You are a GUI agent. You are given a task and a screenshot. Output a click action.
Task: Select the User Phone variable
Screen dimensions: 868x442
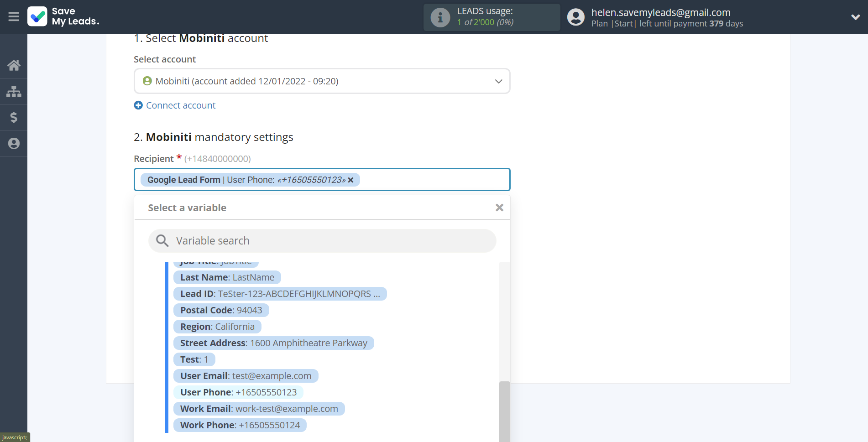[238, 392]
